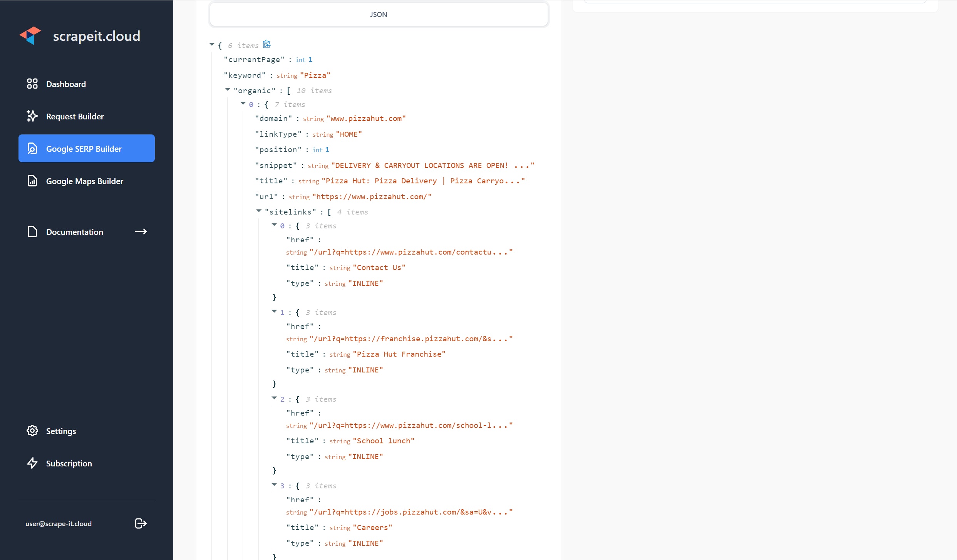957x560 pixels.
Task: Click the Google Maps Builder chart icon
Action: pyautogui.click(x=32, y=181)
